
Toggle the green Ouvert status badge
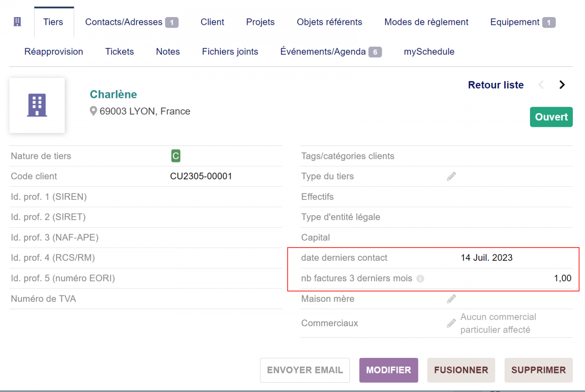point(551,117)
